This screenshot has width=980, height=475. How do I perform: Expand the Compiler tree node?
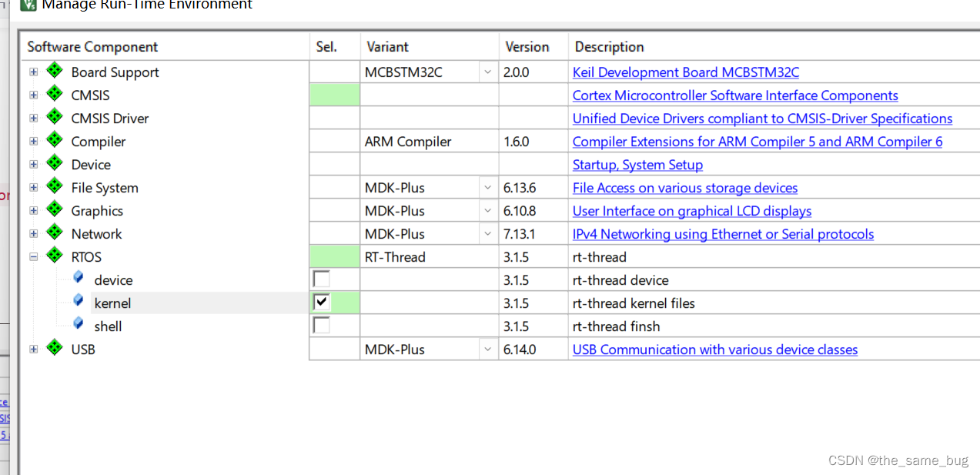33,142
